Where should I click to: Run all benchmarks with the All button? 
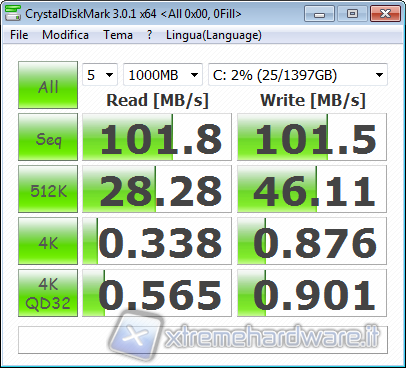click(x=48, y=85)
